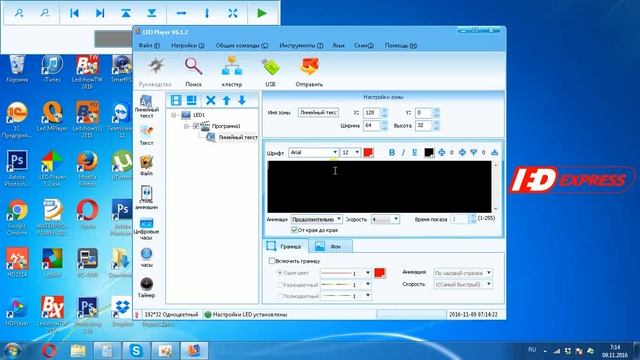The height and width of the screenshot is (360, 640).
Task: Click the X position field showing 128
Action: pyautogui.click(x=372, y=113)
